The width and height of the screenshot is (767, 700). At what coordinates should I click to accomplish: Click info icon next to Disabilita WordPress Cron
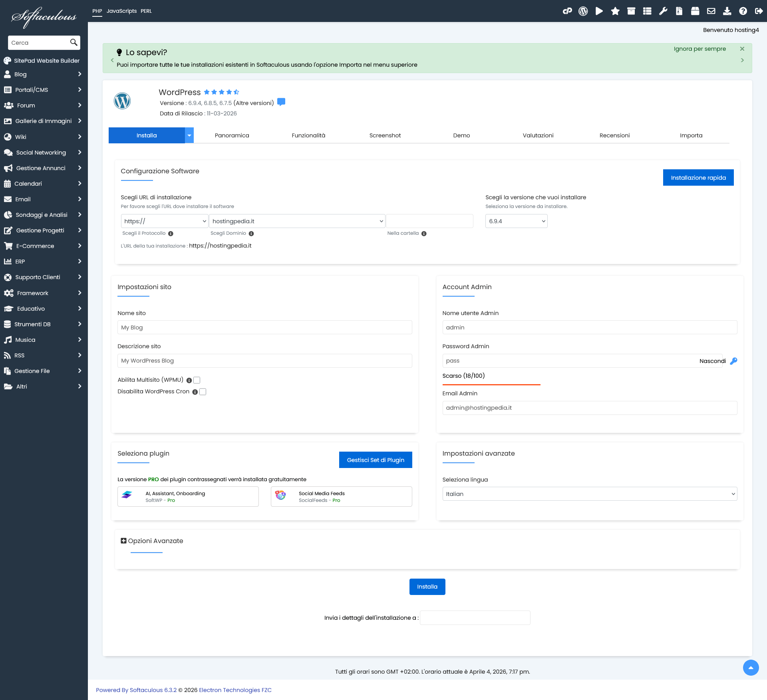tap(195, 392)
